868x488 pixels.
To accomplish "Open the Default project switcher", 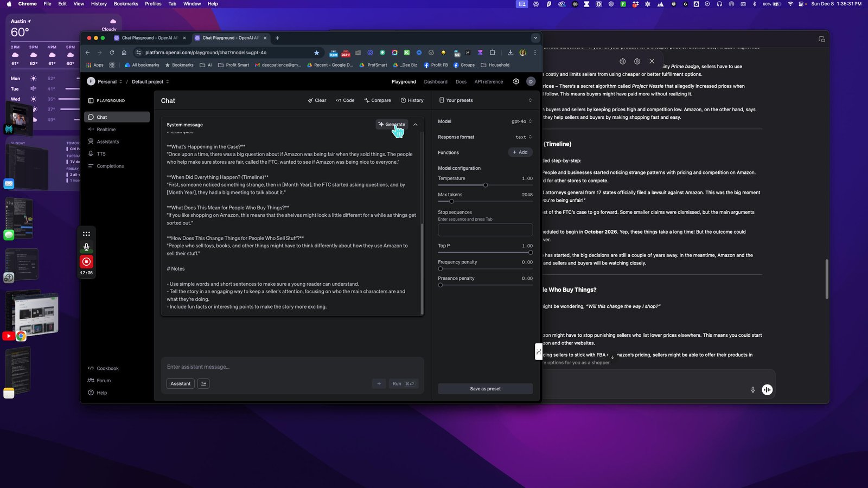I will [x=150, y=82].
